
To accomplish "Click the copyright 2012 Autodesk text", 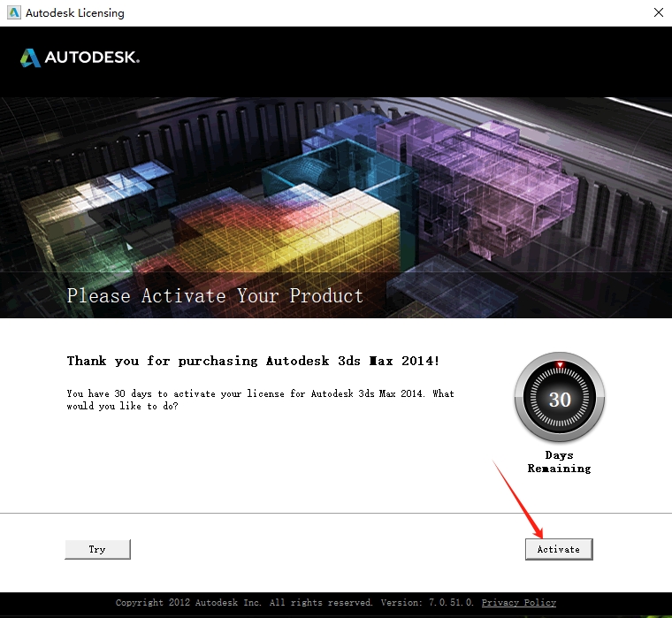I will tap(244, 603).
